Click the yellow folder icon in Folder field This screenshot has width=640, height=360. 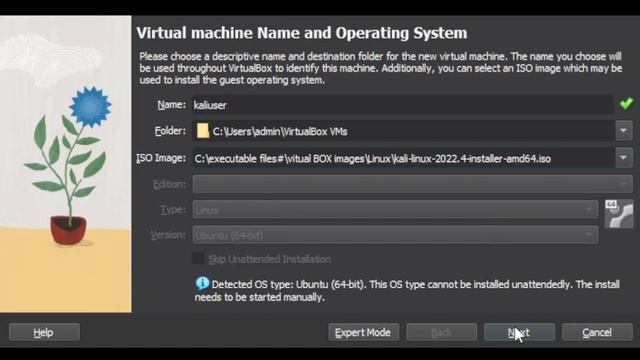[x=202, y=131]
